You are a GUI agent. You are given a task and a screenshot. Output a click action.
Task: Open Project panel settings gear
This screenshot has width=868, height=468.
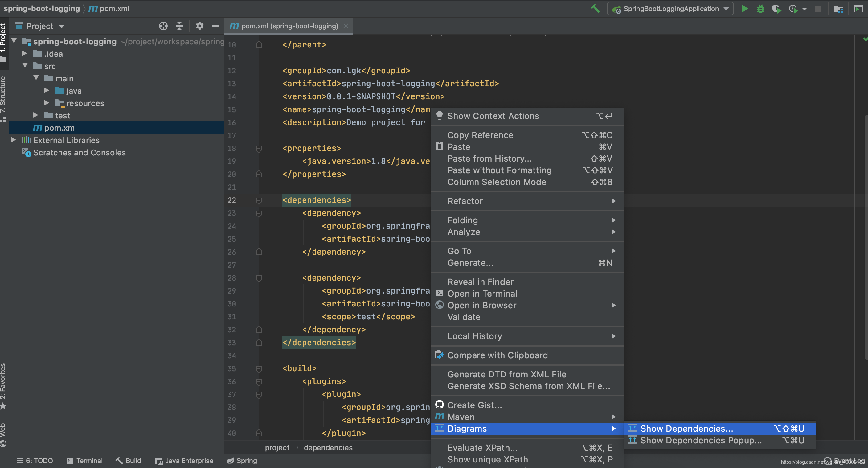(x=199, y=26)
